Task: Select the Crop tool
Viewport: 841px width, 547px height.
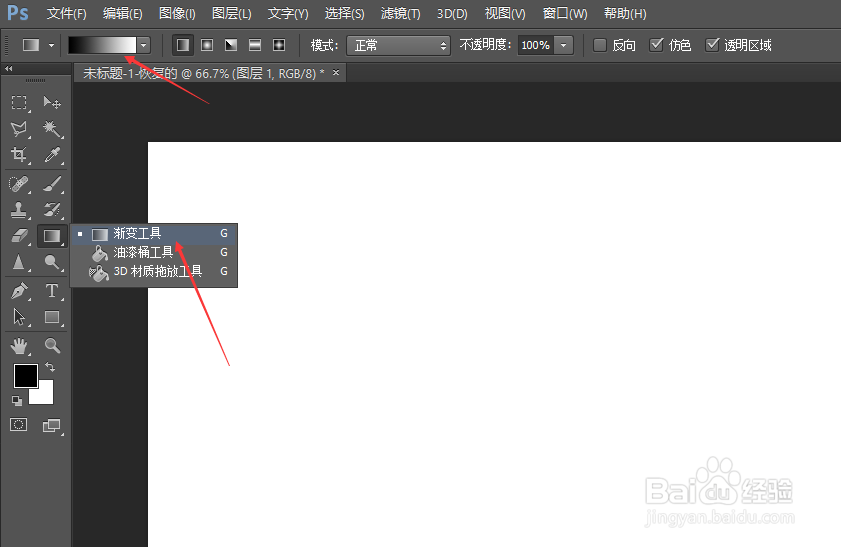Action: [x=19, y=155]
